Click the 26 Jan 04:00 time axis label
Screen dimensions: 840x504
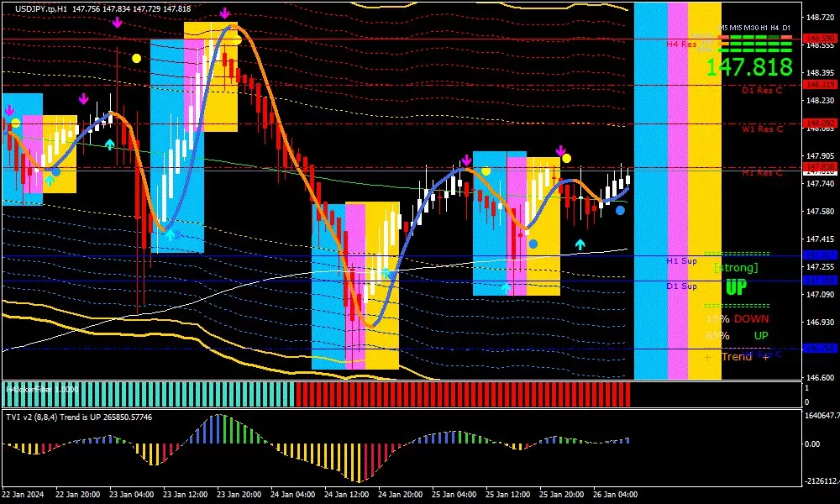[615, 495]
